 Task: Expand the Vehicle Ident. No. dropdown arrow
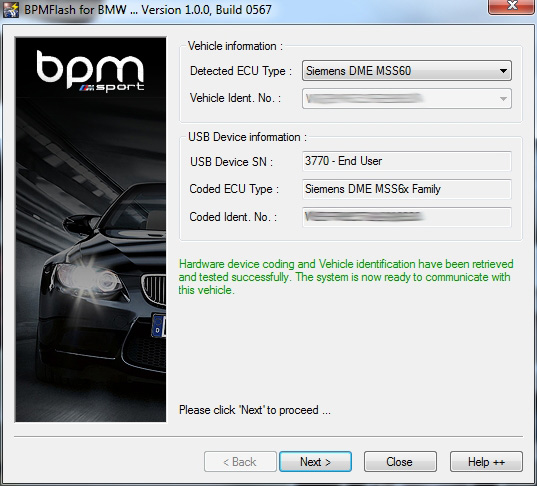tap(503, 99)
